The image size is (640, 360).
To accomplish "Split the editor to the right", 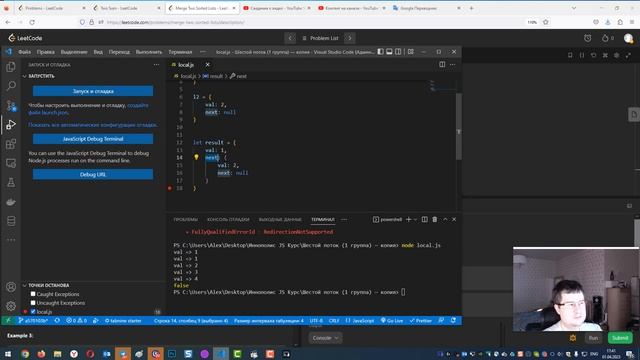I will 442,64.
